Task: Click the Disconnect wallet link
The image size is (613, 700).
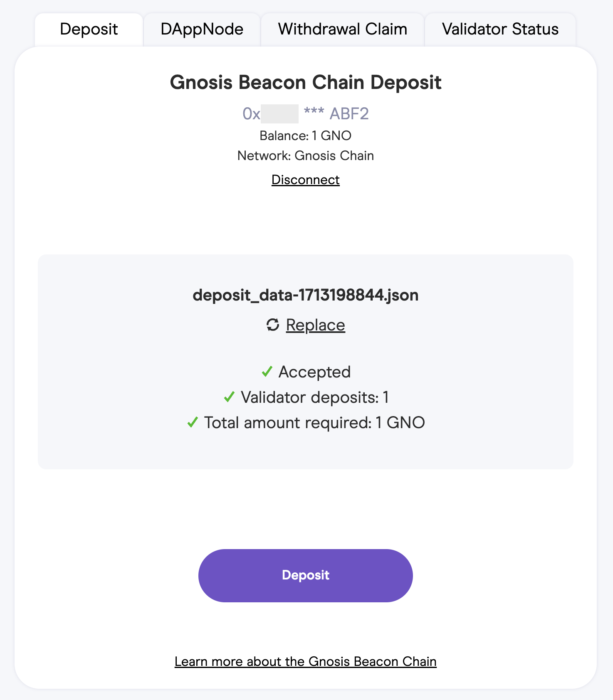Action: tap(305, 180)
